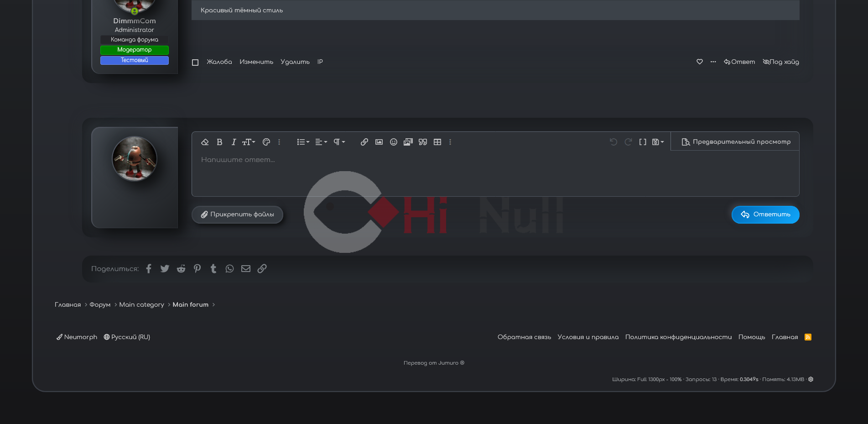Toggle bold formatting in the editor
The image size is (868, 424).
219,142
